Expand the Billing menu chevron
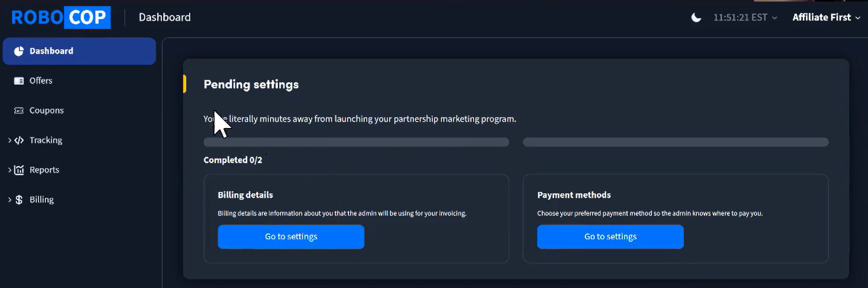 [10, 200]
